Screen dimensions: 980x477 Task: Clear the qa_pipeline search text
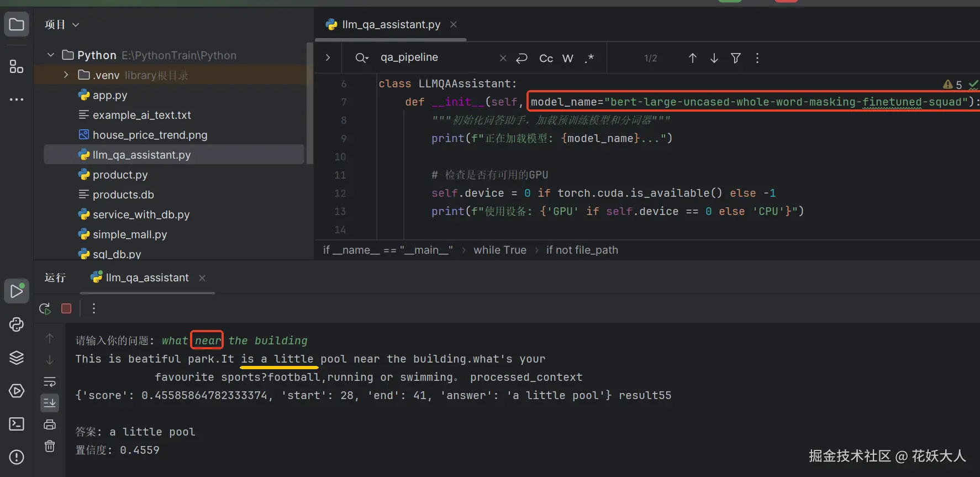coord(503,58)
